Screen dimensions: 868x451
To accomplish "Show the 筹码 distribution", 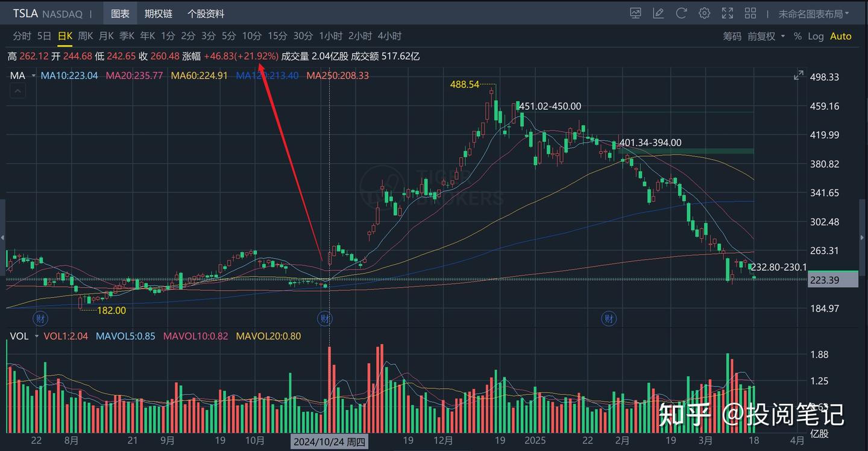I will (x=732, y=36).
